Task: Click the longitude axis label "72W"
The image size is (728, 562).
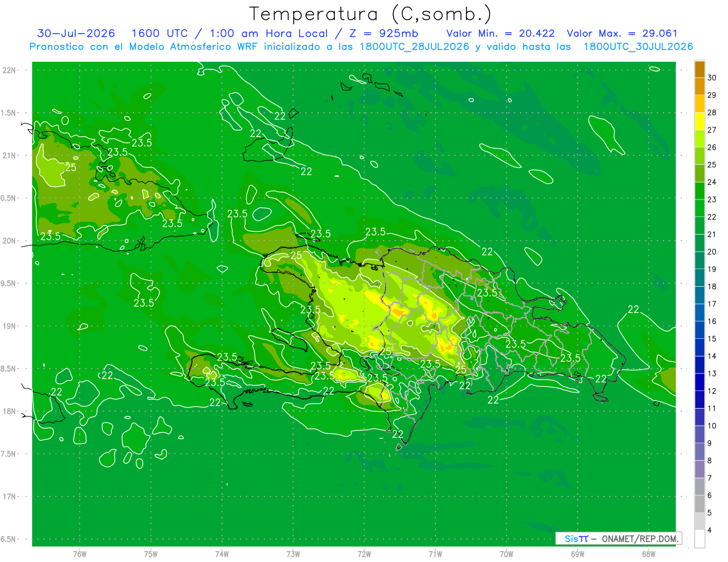Action: (x=364, y=554)
